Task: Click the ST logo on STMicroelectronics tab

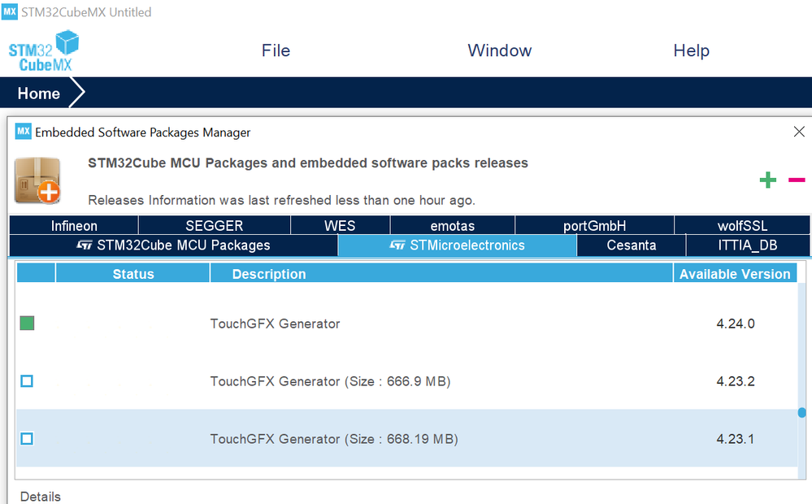Action: click(x=397, y=245)
